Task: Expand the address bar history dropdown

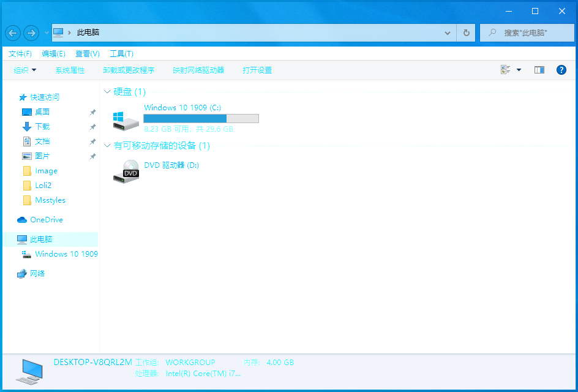Action: 447,33
